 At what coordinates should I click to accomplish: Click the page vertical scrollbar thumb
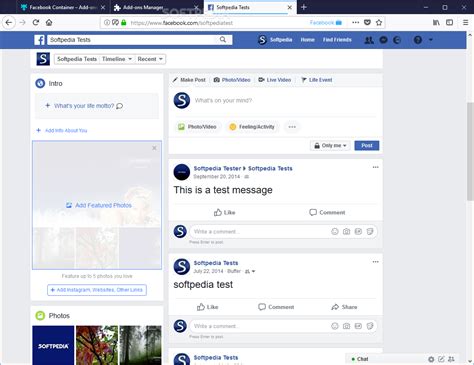(470, 152)
